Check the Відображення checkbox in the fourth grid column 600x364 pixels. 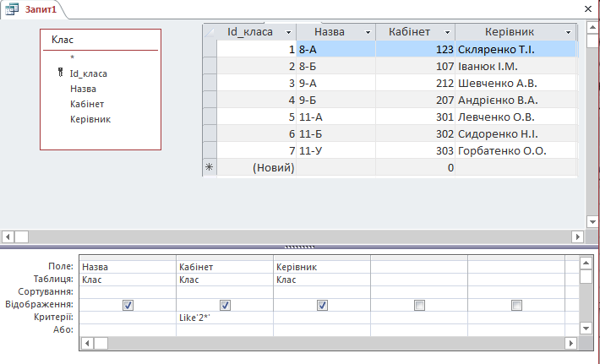[x=419, y=305]
